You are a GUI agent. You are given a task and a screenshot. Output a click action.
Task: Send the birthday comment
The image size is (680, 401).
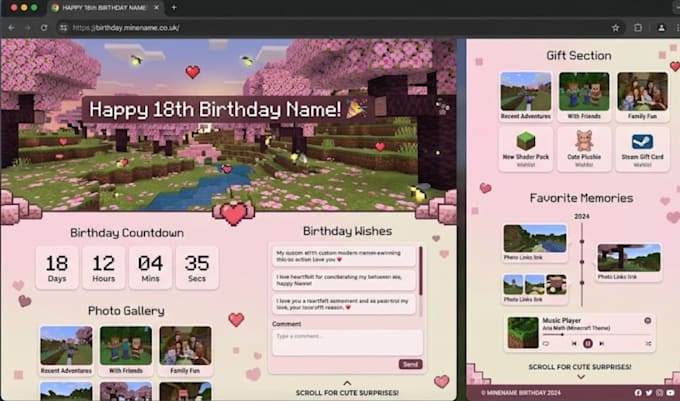(x=410, y=364)
